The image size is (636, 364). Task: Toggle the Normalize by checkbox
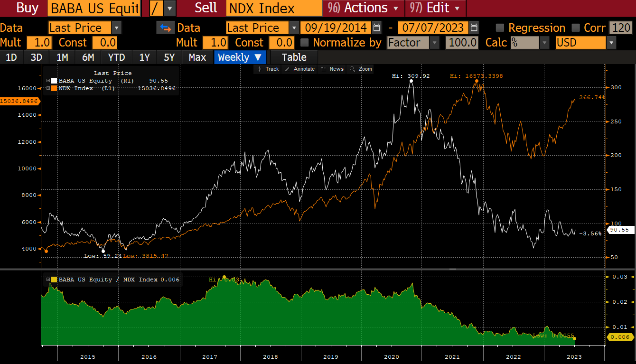(304, 43)
